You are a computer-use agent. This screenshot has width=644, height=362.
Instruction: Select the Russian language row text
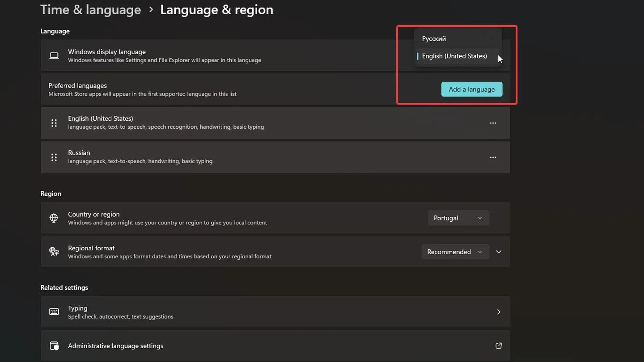tap(79, 153)
